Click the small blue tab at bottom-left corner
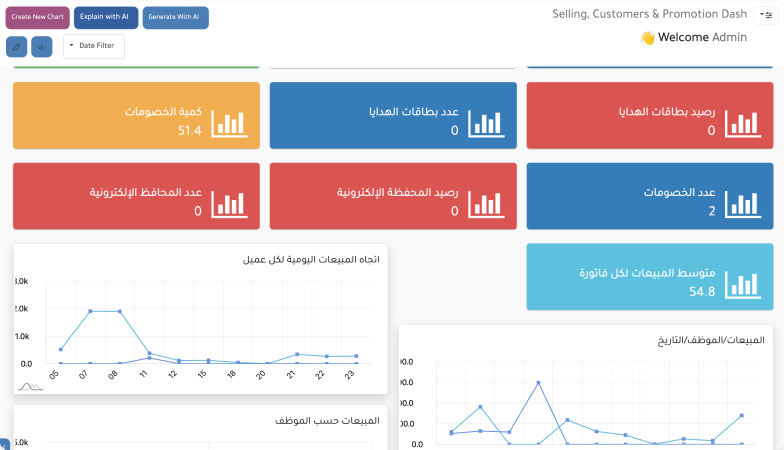The image size is (784, 450). 4,444
